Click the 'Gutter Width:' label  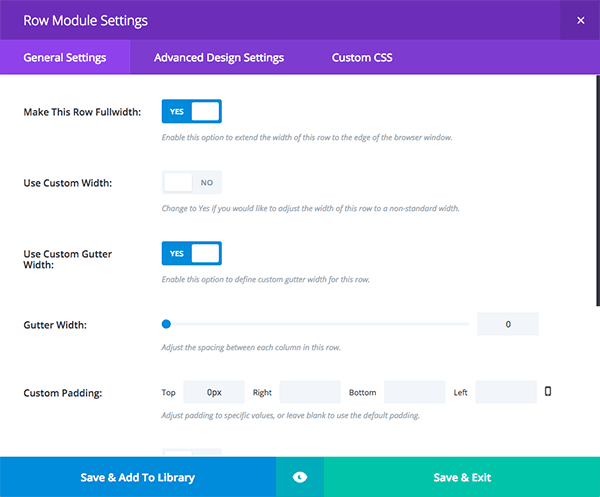tap(55, 325)
